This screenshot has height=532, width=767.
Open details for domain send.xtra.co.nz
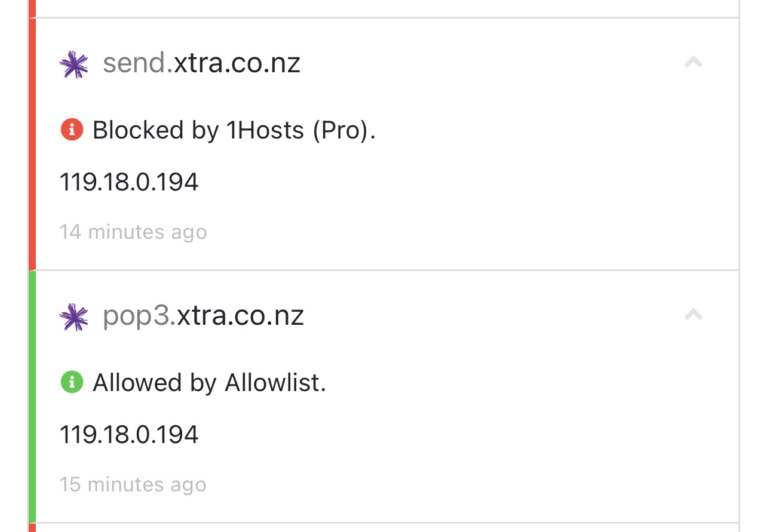pos(202,63)
